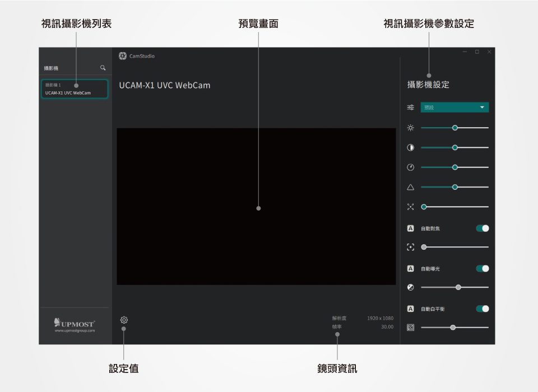538x392 pixels.
Task: Click the 解析度 label
Action: tap(339, 318)
